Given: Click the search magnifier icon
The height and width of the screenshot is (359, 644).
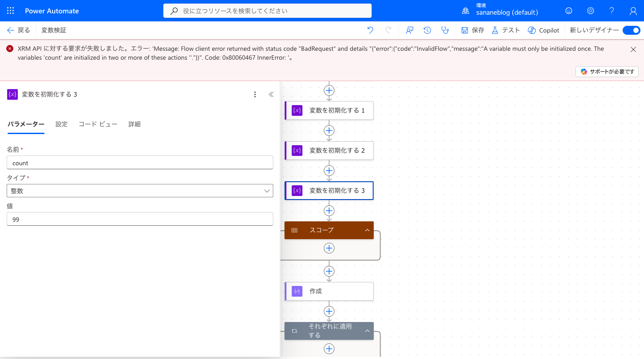Looking at the screenshot, I should point(174,11).
